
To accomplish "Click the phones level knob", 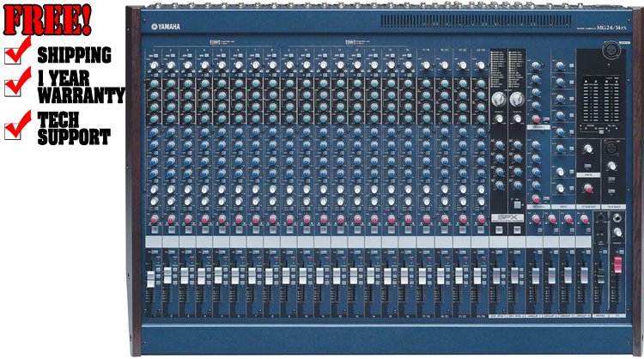I will tap(617, 233).
